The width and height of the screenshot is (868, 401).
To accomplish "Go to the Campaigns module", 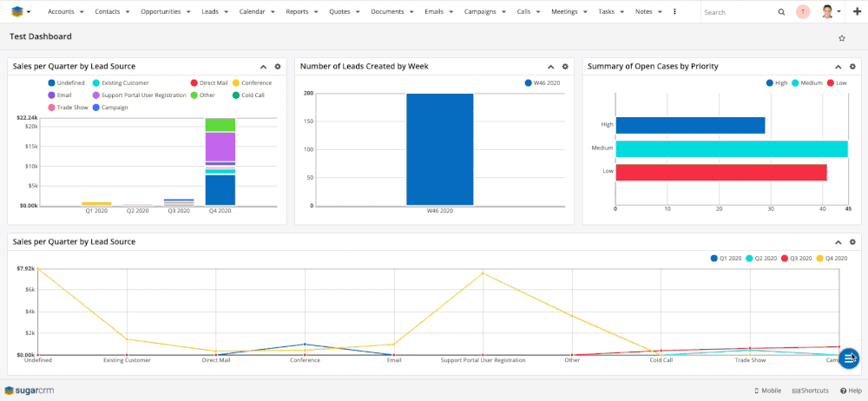I will click(x=480, y=12).
